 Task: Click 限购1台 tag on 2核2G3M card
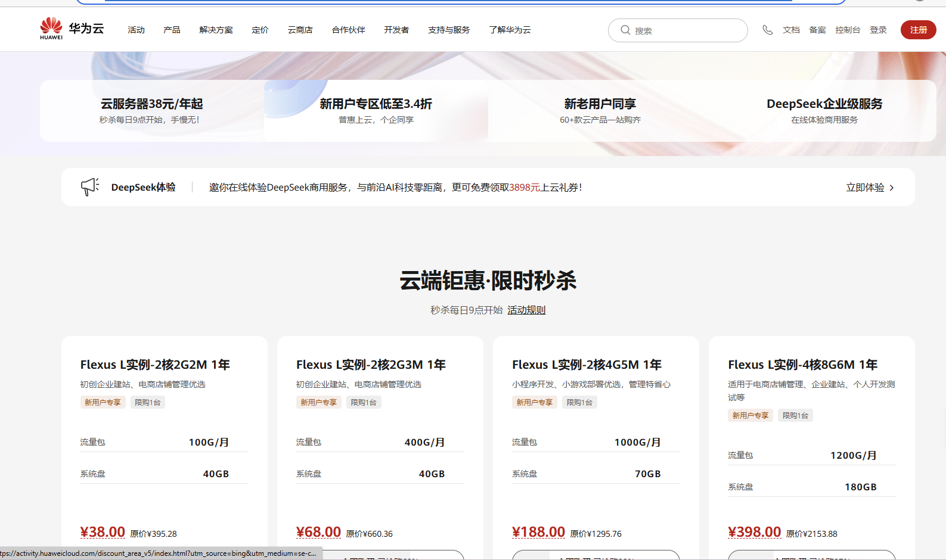[x=364, y=403]
